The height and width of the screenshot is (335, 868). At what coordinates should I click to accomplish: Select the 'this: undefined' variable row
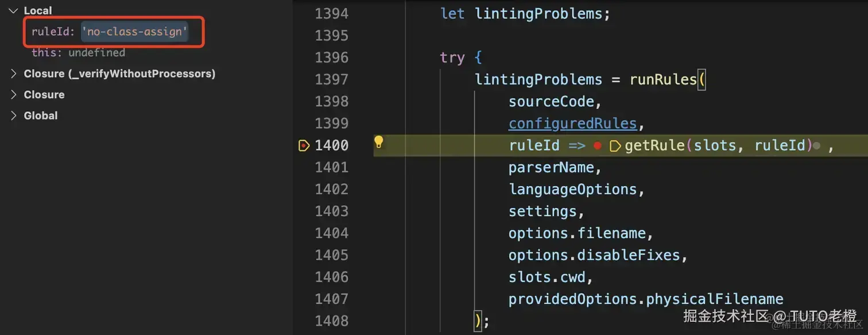click(78, 52)
